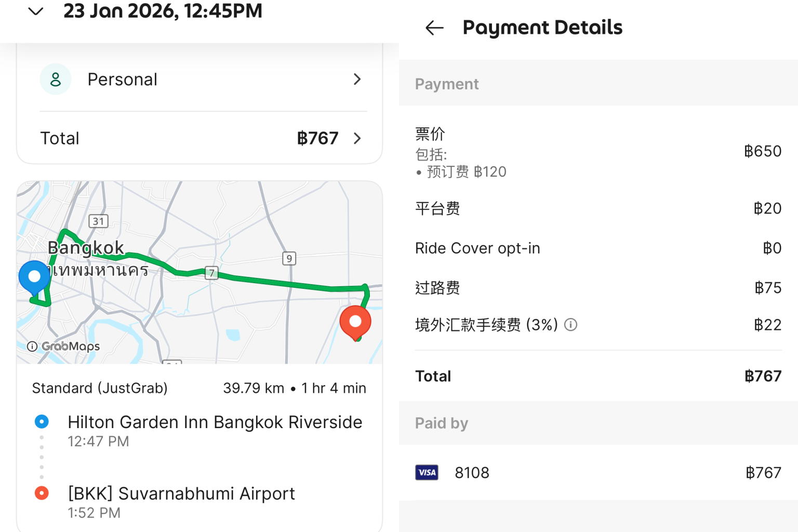Click the Standard (JustGrab) ride type label
Image resolution: width=798 pixels, height=532 pixels.
(x=100, y=388)
